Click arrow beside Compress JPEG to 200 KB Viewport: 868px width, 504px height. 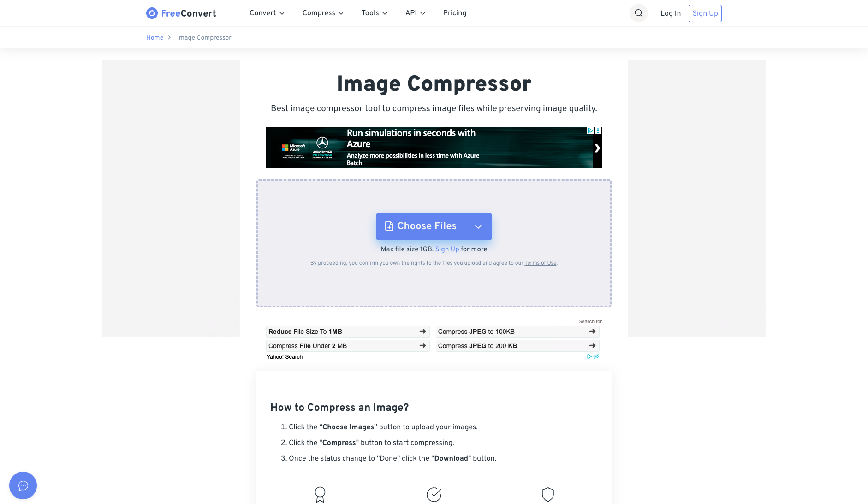click(x=592, y=346)
